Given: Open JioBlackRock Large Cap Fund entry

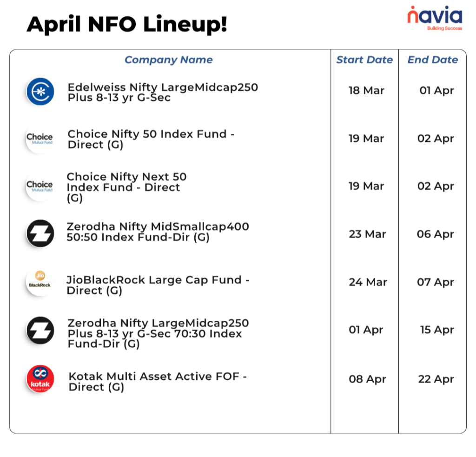Looking at the screenshot, I should click(x=158, y=285).
